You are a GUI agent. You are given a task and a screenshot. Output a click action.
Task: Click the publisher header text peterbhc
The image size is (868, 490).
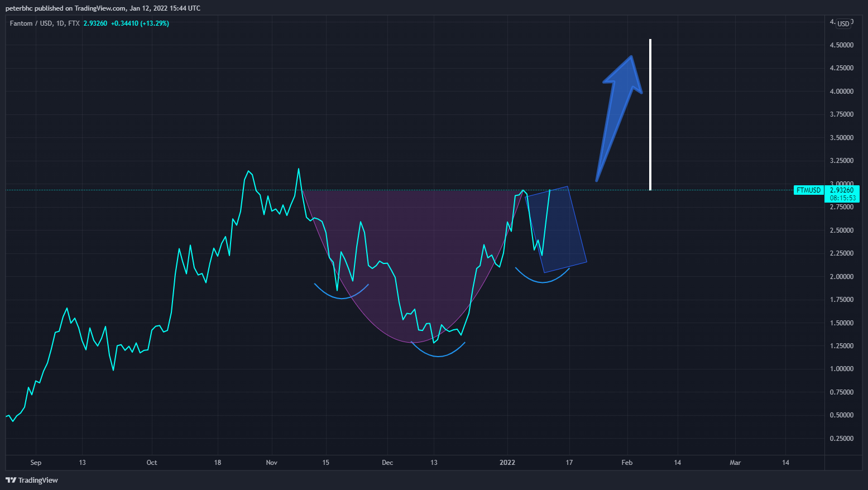coord(19,8)
